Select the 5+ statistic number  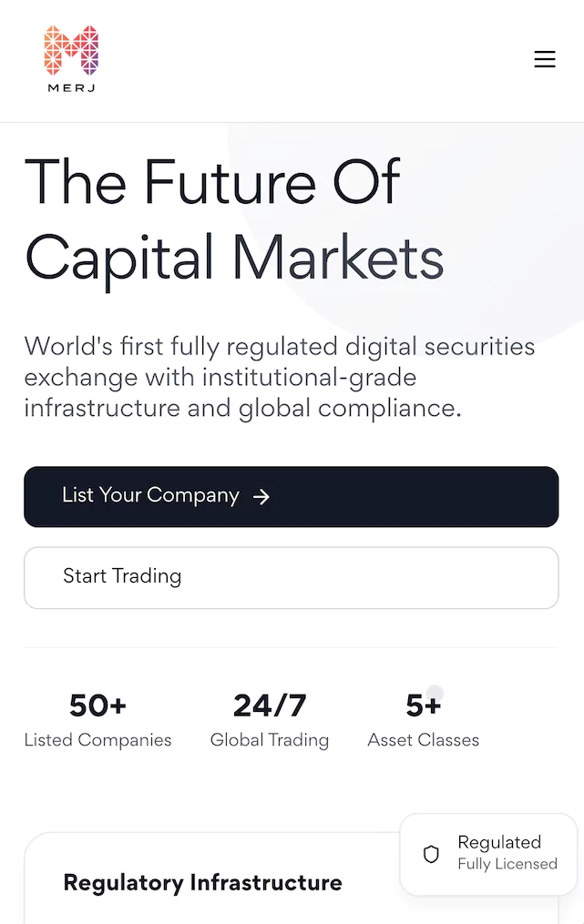coord(422,706)
